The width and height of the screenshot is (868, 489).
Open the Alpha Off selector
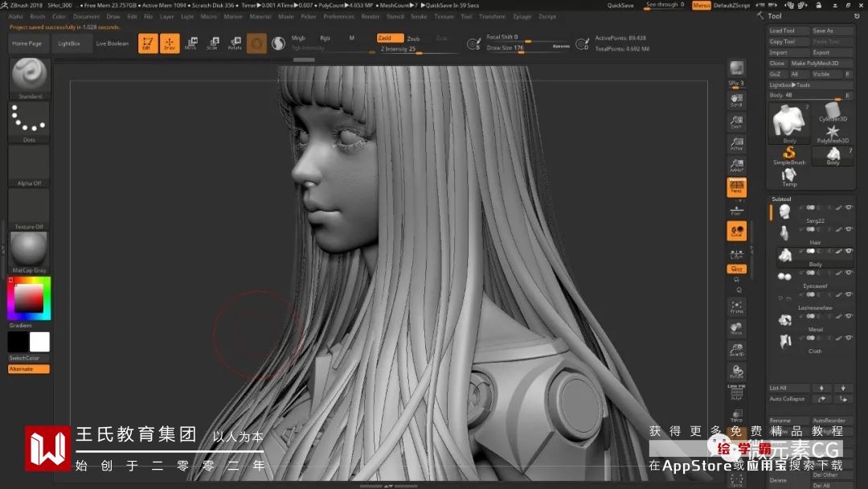[x=30, y=166]
